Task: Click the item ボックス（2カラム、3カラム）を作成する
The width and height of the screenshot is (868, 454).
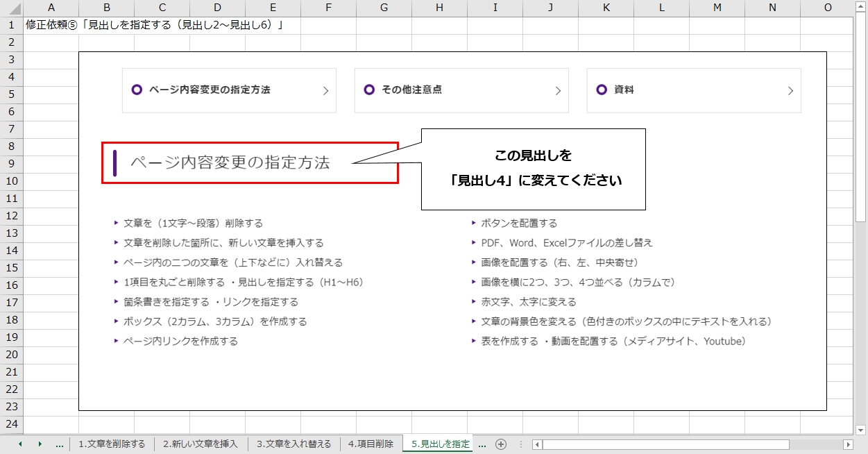Action: click(215, 321)
